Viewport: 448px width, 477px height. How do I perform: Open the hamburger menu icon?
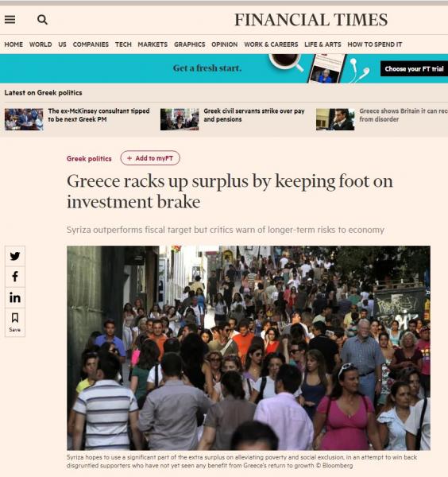(x=10, y=19)
